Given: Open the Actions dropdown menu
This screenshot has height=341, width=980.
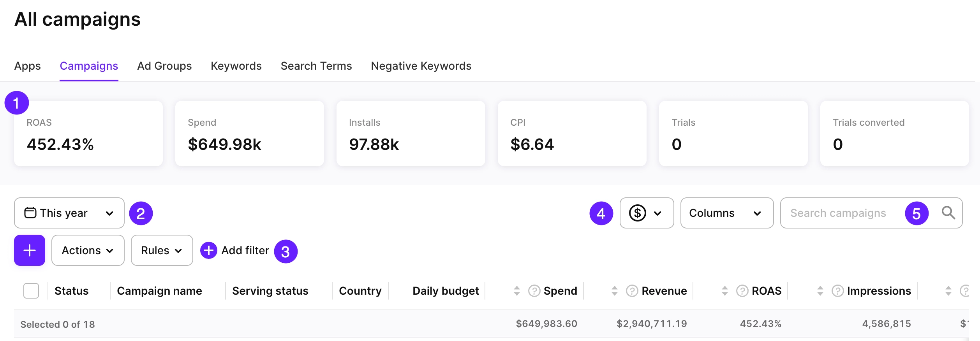Looking at the screenshot, I should pyautogui.click(x=88, y=250).
